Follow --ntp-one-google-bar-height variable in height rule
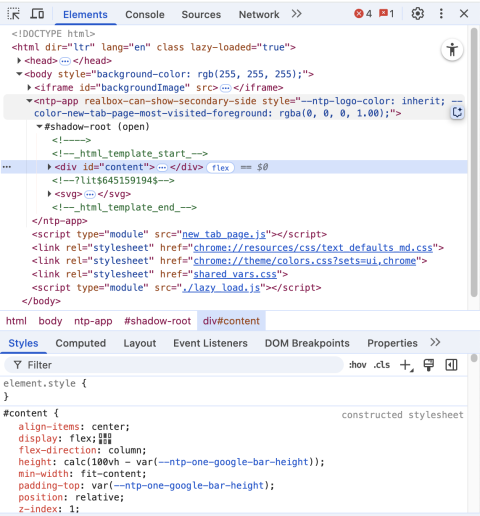The height and width of the screenshot is (516, 480). (233, 462)
